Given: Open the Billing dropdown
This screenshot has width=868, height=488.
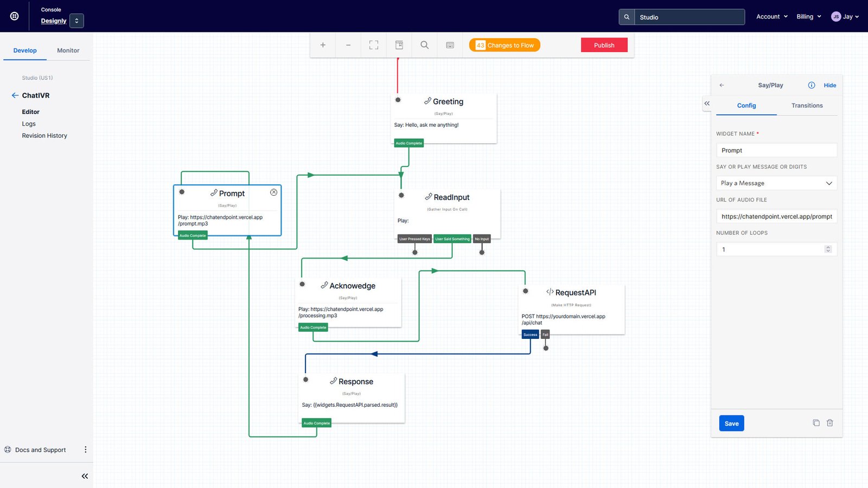Looking at the screenshot, I should 808,17.
